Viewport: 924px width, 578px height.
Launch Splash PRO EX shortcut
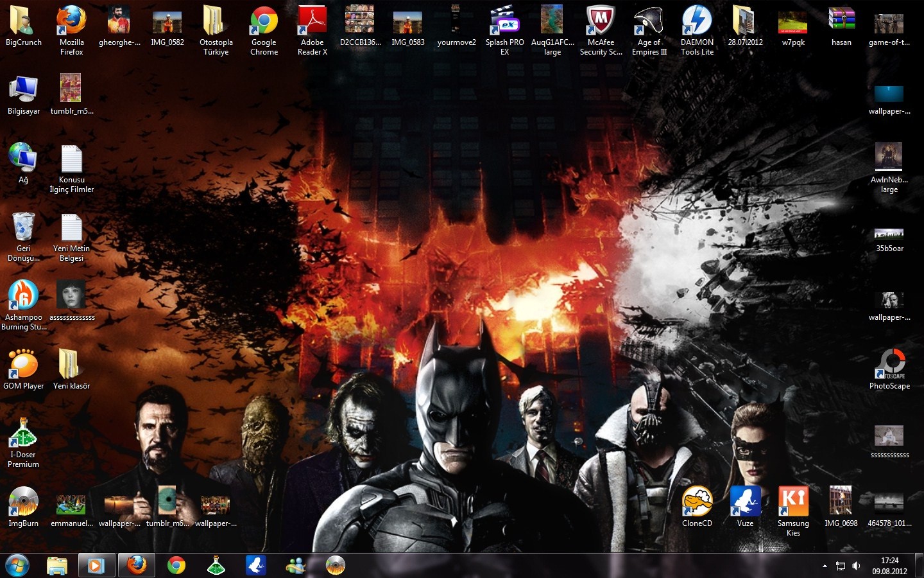click(504, 21)
